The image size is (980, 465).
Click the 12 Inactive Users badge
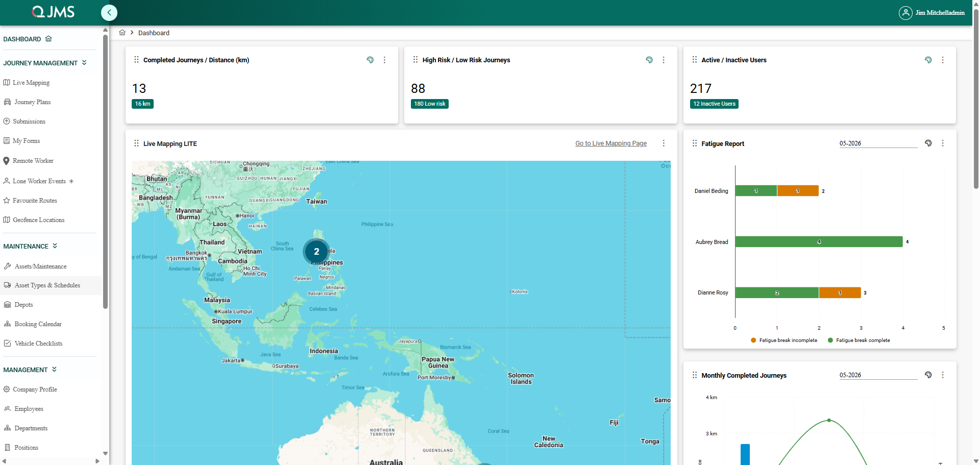714,104
